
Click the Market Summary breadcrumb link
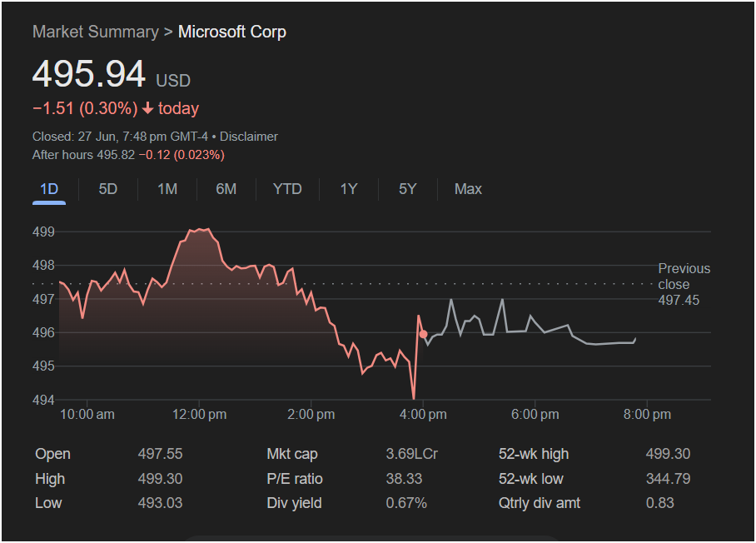pos(95,32)
